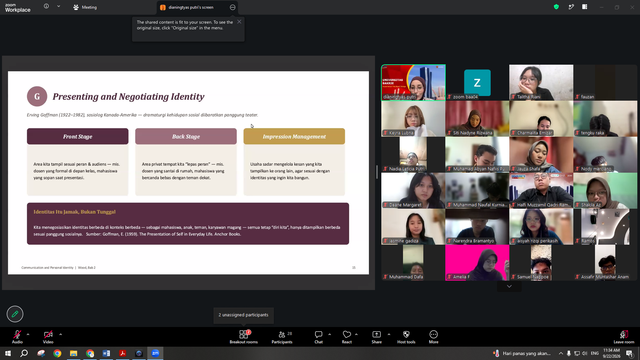Show hidden system tray icons
Image resolution: width=640 pixels, height=360 pixels.
(x=561, y=353)
